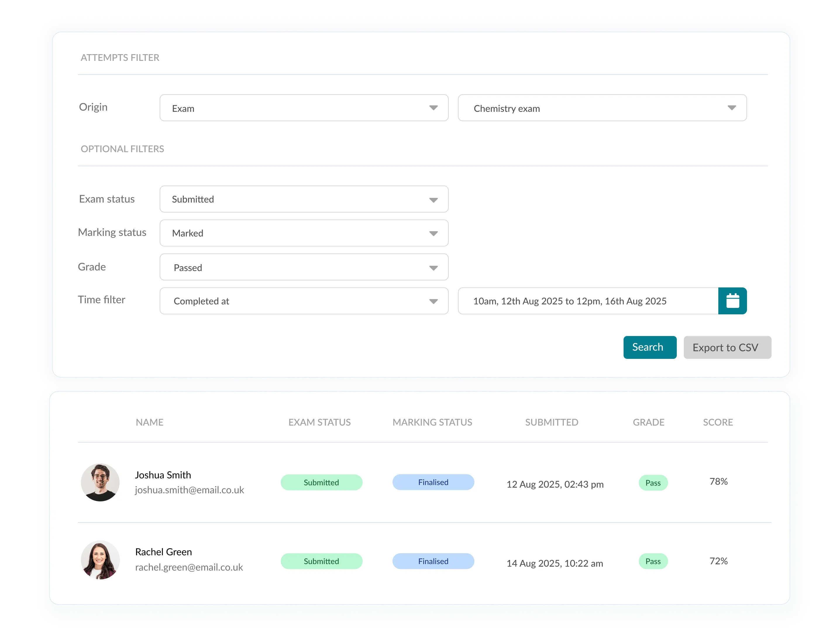Click Rachel Green's Pass grade badge

653,561
